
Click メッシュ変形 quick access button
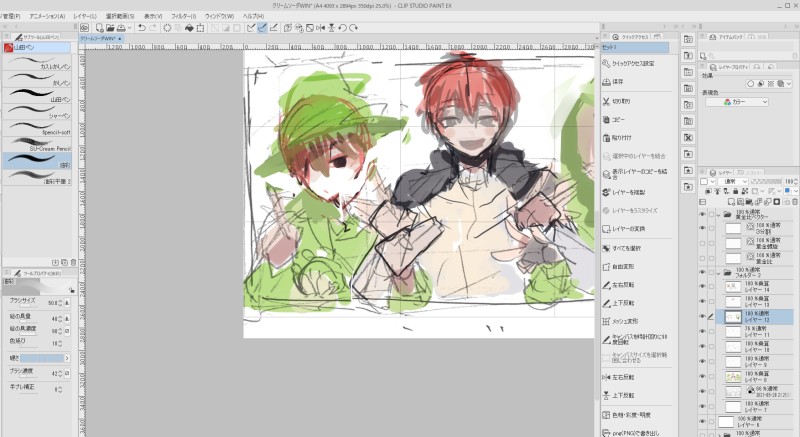620,321
